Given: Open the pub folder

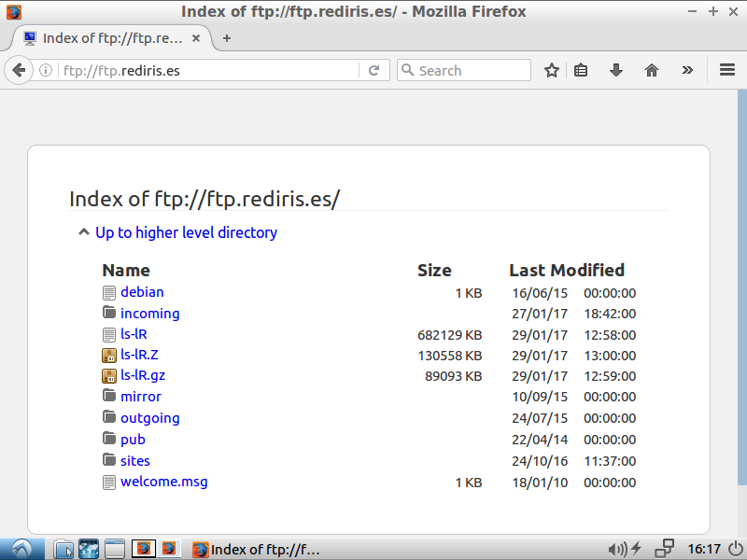Looking at the screenshot, I should pyautogui.click(x=133, y=440).
